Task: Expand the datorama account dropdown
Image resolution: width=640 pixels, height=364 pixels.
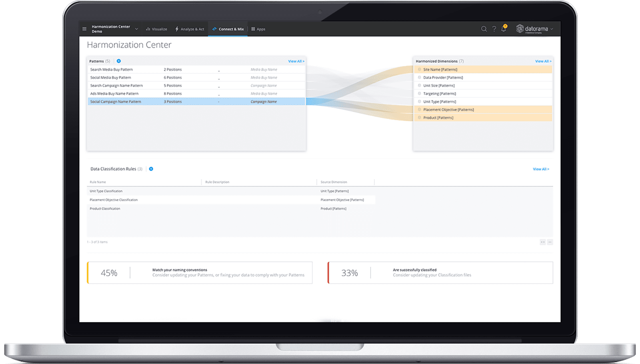Action: click(552, 29)
